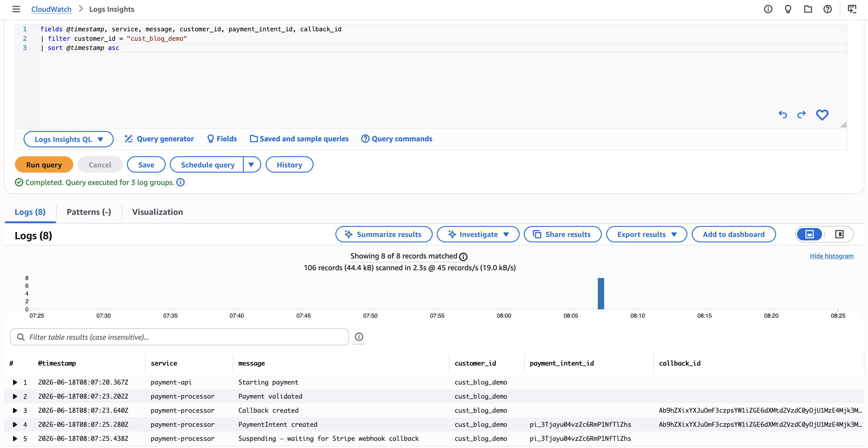Click the Schedule query button

207,165
